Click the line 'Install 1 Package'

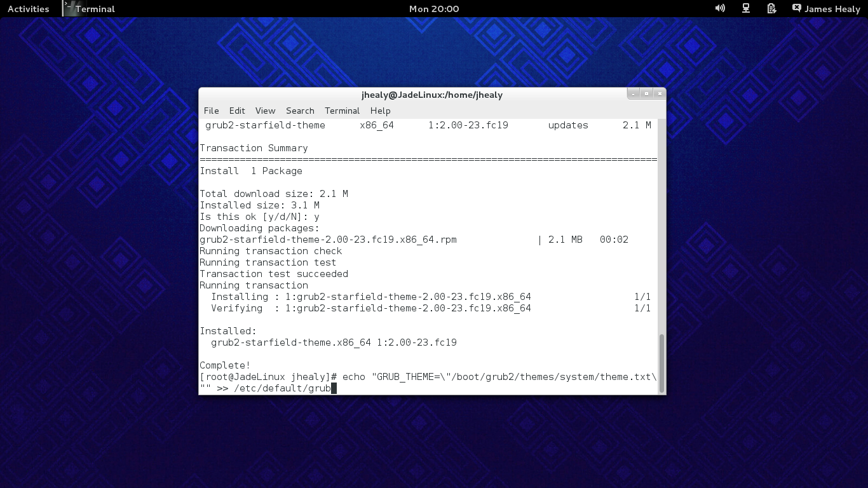click(x=251, y=171)
